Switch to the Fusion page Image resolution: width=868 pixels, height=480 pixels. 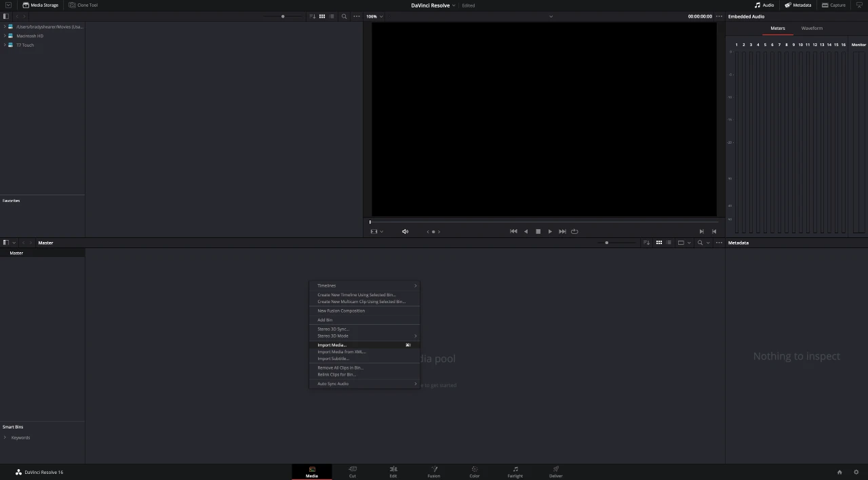tap(434, 471)
